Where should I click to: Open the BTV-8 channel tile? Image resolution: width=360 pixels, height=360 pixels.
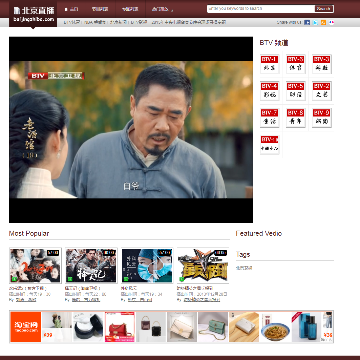point(296,117)
